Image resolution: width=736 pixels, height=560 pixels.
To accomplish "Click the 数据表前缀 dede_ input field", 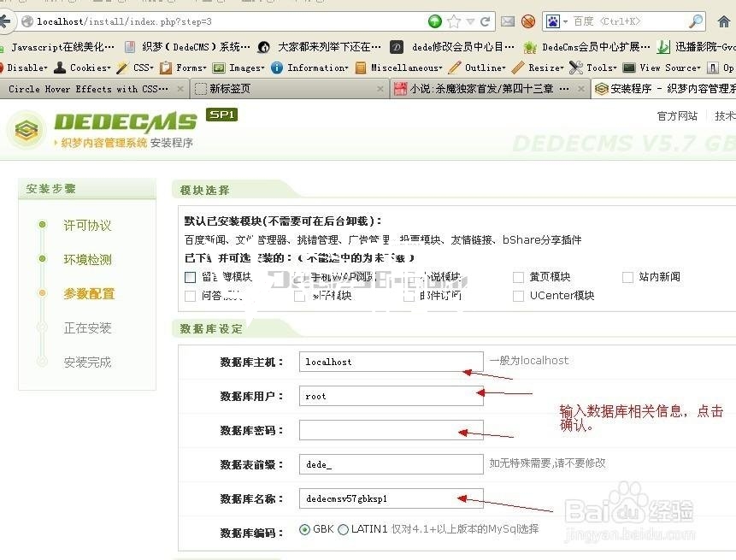I will coord(391,464).
